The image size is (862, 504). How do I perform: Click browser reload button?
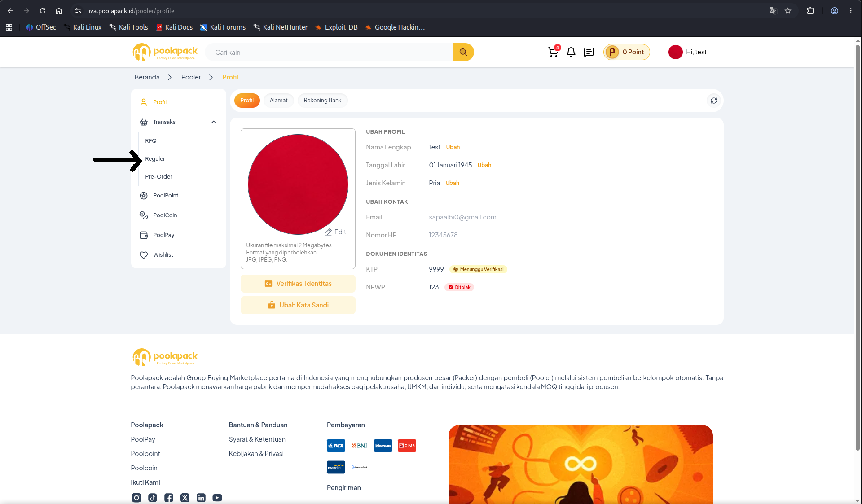tap(43, 11)
